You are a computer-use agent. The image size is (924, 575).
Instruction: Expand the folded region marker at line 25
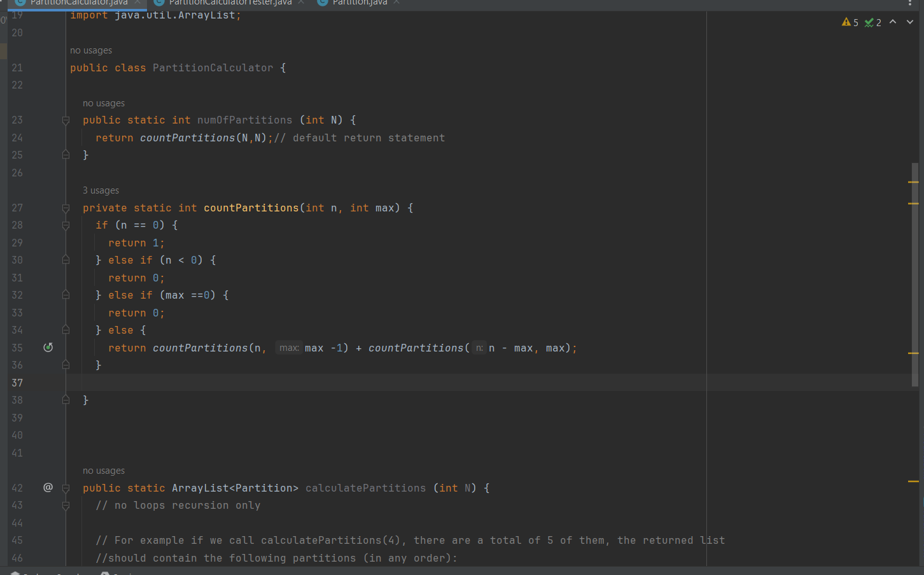coord(66,154)
